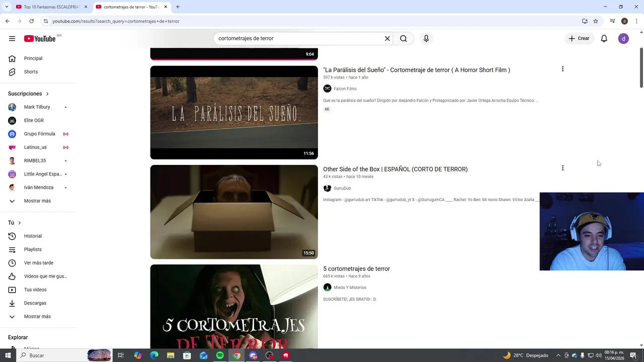The image size is (644, 362).
Task: Open the Falcon Films channel avatar
Action: coord(327,88)
